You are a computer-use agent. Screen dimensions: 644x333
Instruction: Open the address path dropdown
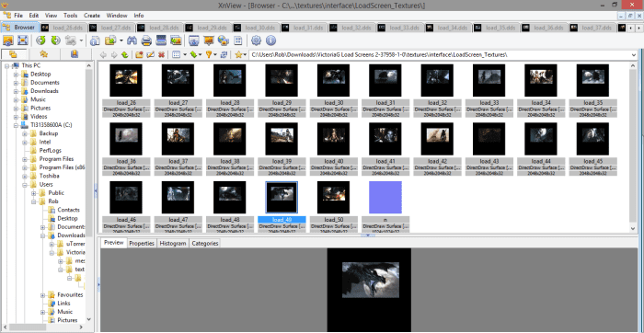[x=633, y=54]
